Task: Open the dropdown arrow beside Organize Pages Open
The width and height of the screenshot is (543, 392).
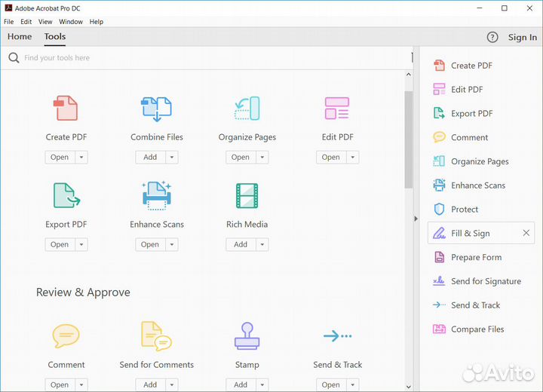Action: point(262,158)
